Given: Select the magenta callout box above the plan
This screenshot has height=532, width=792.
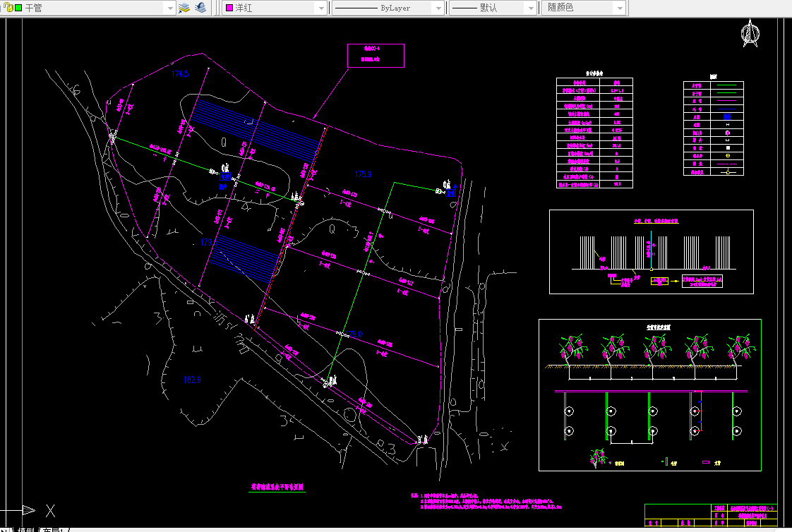Looking at the screenshot, I should coord(376,56).
